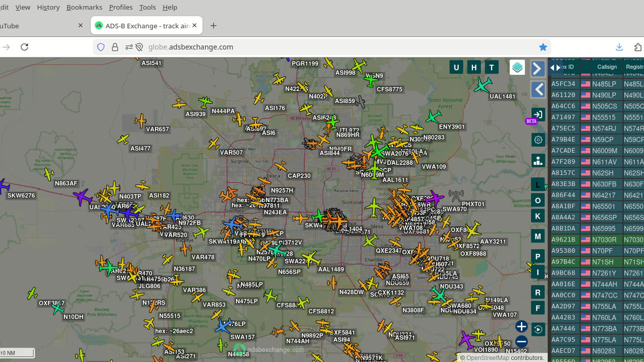
Task: Open the OpenStreetMap attribution link
Action: pyautogui.click(x=487, y=358)
